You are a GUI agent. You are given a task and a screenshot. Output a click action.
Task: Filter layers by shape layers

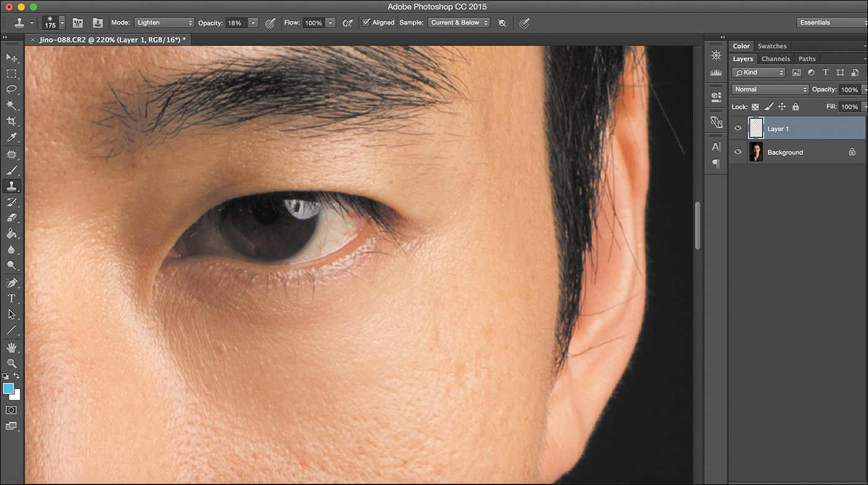(x=840, y=72)
